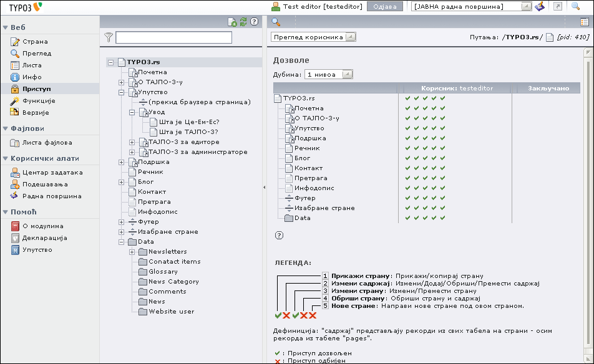Image resolution: width=594 pixels, height=364 pixels.
Task: Click the help icon above page tree
Action: click(254, 22)
